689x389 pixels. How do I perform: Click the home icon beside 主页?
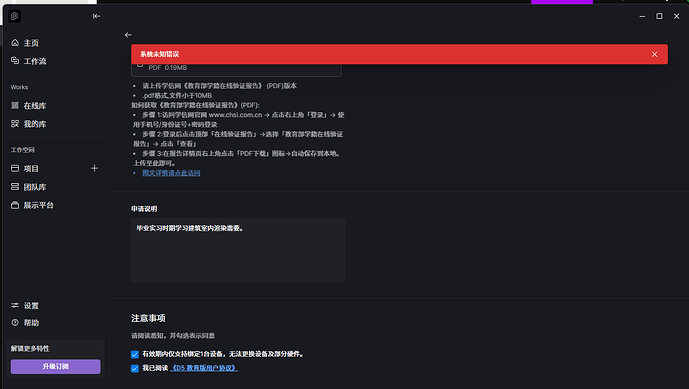[x=15, y=43]
